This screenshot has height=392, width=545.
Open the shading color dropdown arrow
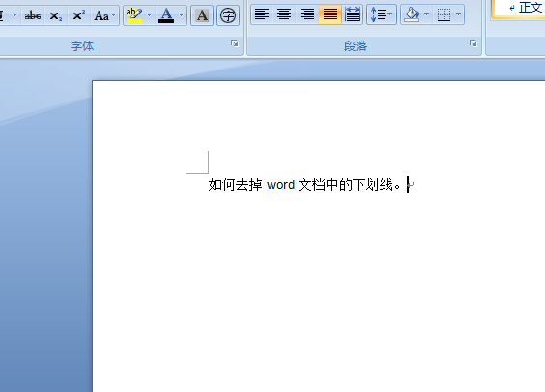(x=427, y=14)
